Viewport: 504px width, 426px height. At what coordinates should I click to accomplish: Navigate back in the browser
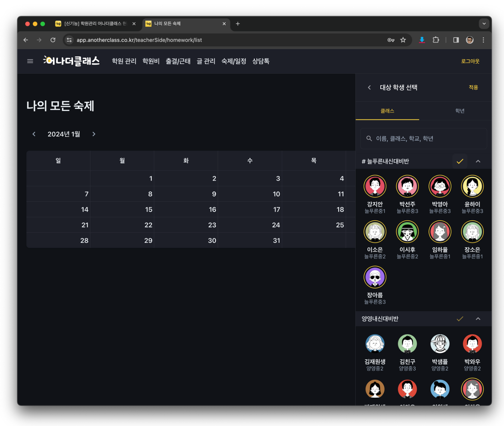click(x=26, y=40)
